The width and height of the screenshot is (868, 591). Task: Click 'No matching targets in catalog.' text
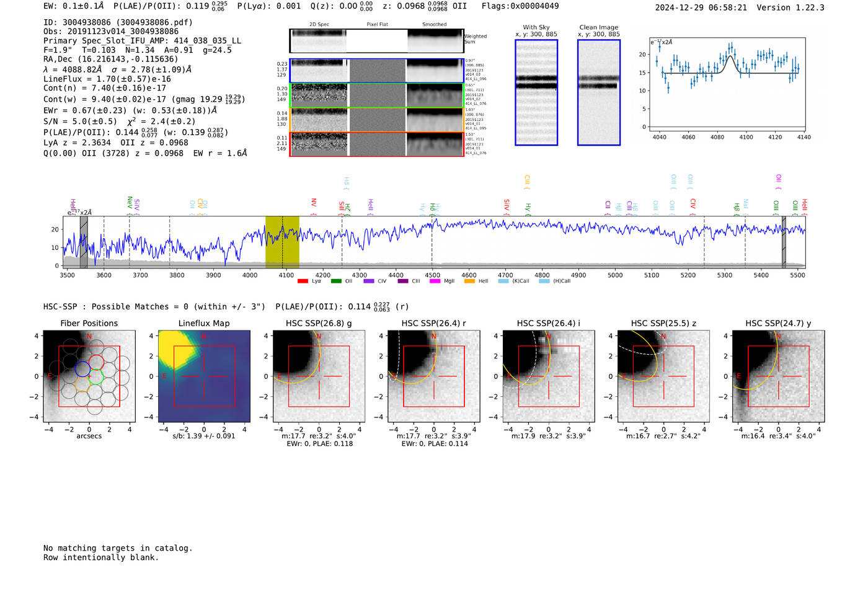pos(118,548)
